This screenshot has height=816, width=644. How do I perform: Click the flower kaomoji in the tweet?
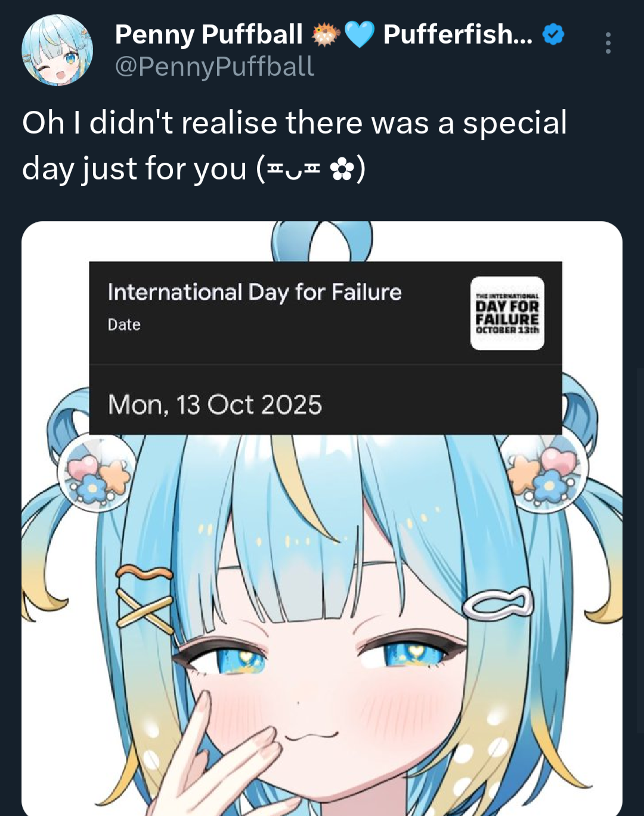coord(311,170)
